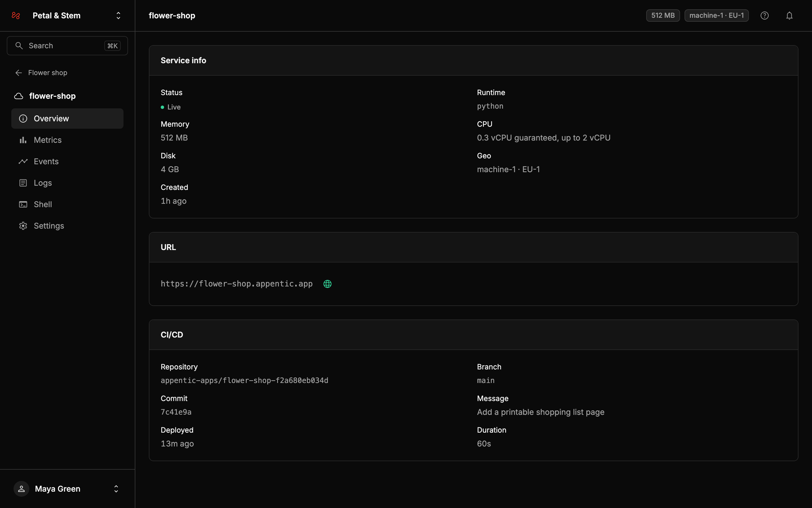Expand the Petal & Stem workspace switcher
The width and height of the screenshot is (812, 508).
pos(118,16)
